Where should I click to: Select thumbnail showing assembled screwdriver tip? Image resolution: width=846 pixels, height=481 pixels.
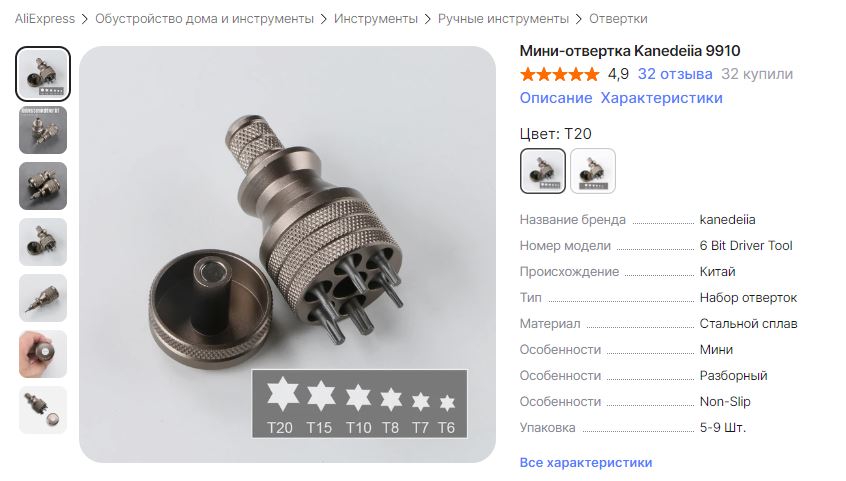43,299
